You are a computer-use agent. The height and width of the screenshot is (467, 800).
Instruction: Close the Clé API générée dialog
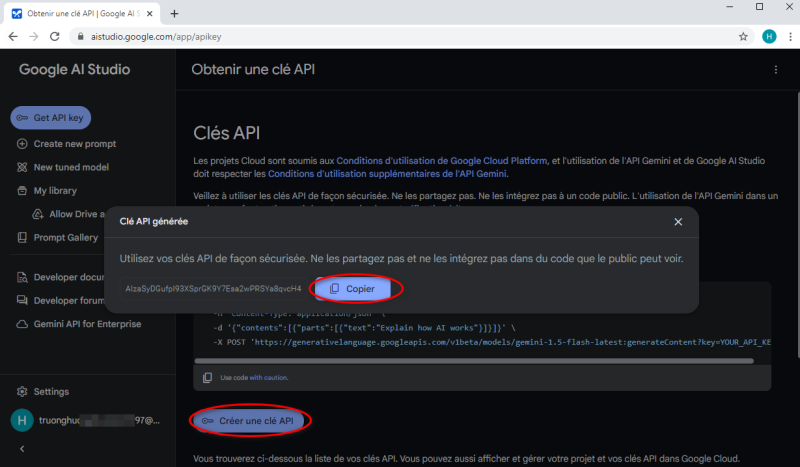(678, 222)
